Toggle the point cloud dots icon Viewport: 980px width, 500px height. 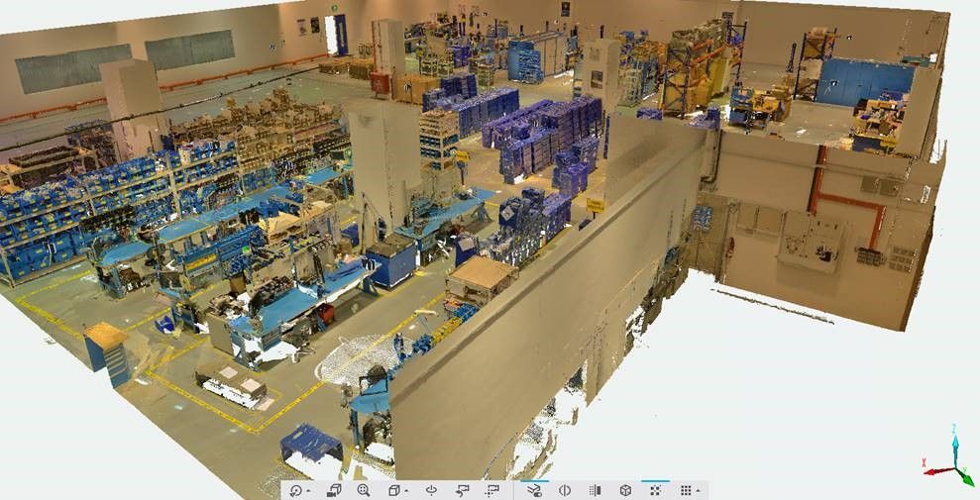(x=655, y=490)
